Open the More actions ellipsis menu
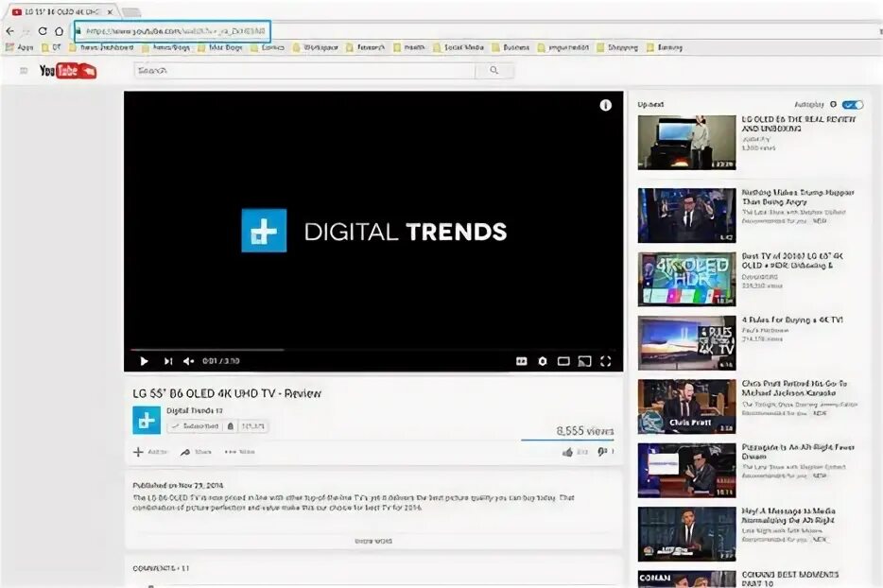This screenshot has width=883, height=588. tap(239, 452)
